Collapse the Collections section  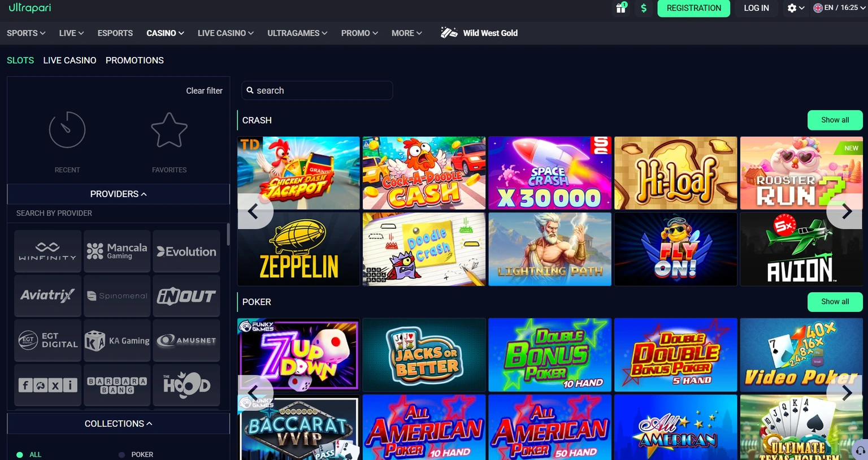118,423
